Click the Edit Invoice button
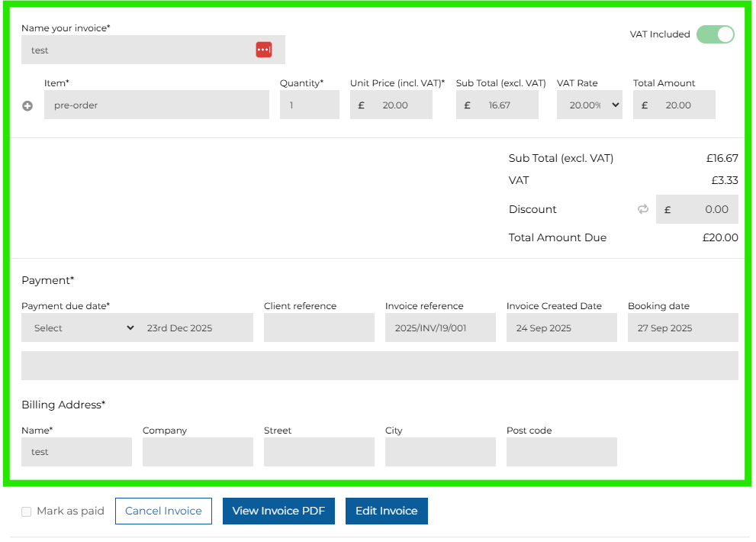The width and height of the screenshot is (756, 542). pyautogui.click(x=386, y=511)
